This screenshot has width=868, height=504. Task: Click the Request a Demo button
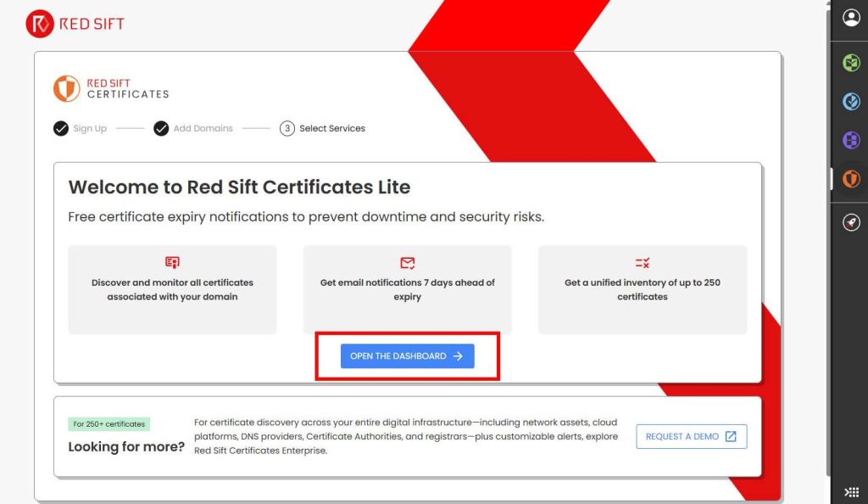(x=692, y=436)
